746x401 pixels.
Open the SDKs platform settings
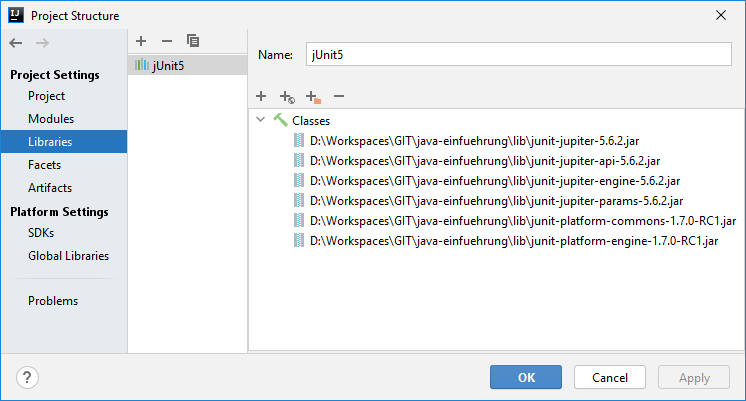[x=43, y=233]
